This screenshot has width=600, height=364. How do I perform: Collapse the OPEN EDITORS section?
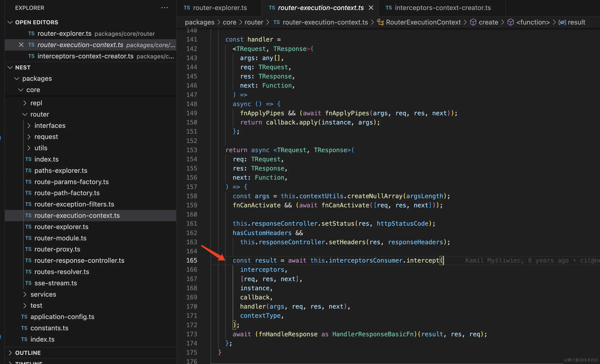10,22
